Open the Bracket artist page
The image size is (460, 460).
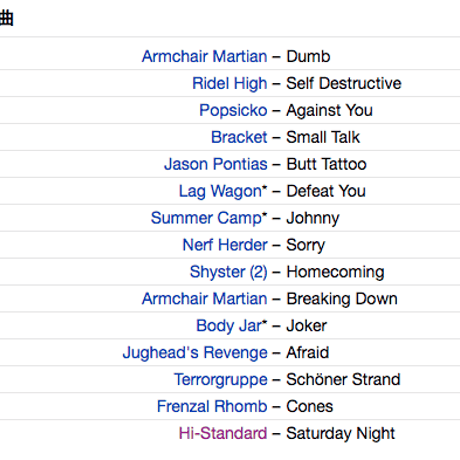239,137
